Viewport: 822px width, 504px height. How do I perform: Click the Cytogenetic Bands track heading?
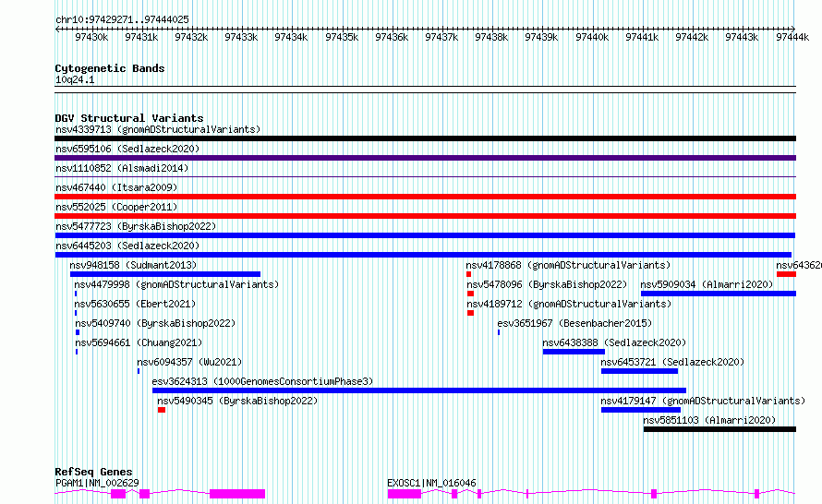click(x=110, y=68)
